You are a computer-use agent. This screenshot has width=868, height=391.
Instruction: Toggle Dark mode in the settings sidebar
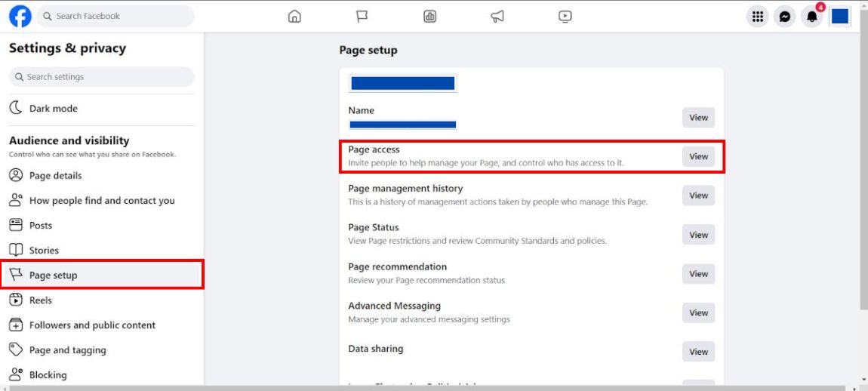click(102, 109)
